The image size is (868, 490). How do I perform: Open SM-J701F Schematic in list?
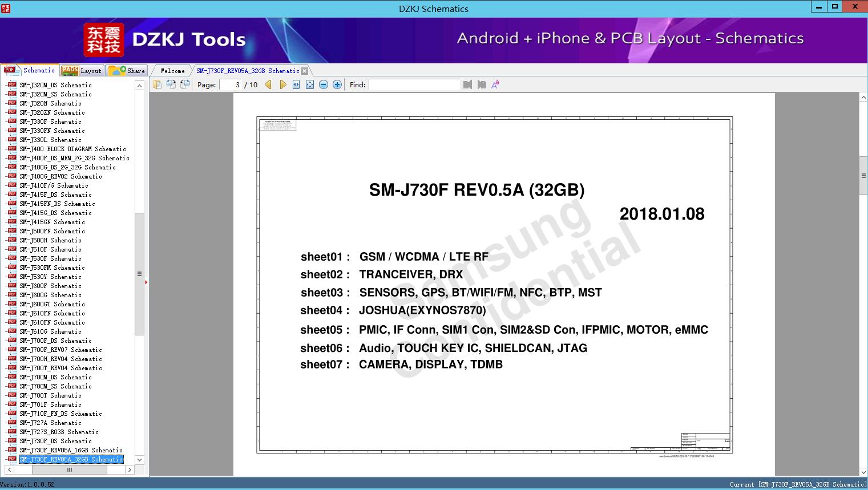[x=50, y=404]
